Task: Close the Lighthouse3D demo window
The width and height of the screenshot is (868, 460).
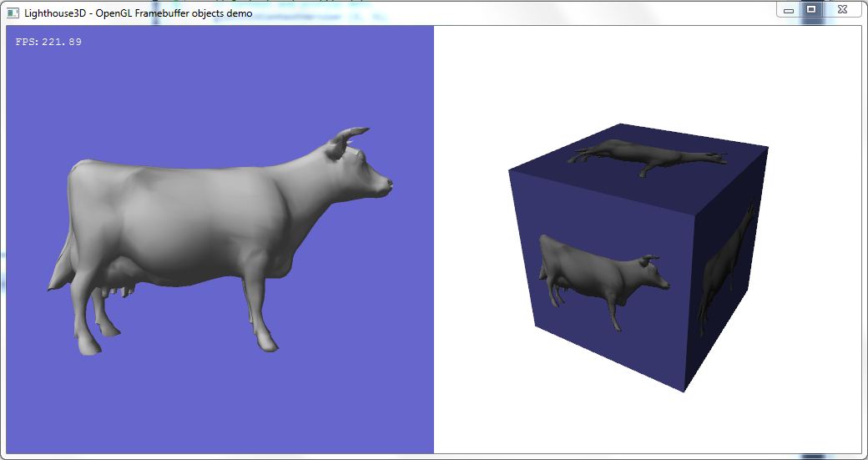Action: 842,10
